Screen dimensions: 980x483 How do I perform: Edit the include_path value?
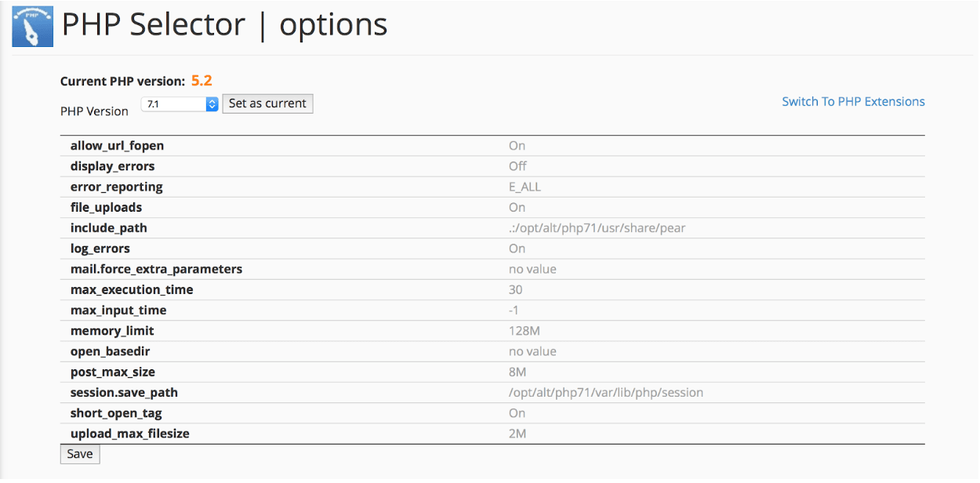click(x=597, y=228)
